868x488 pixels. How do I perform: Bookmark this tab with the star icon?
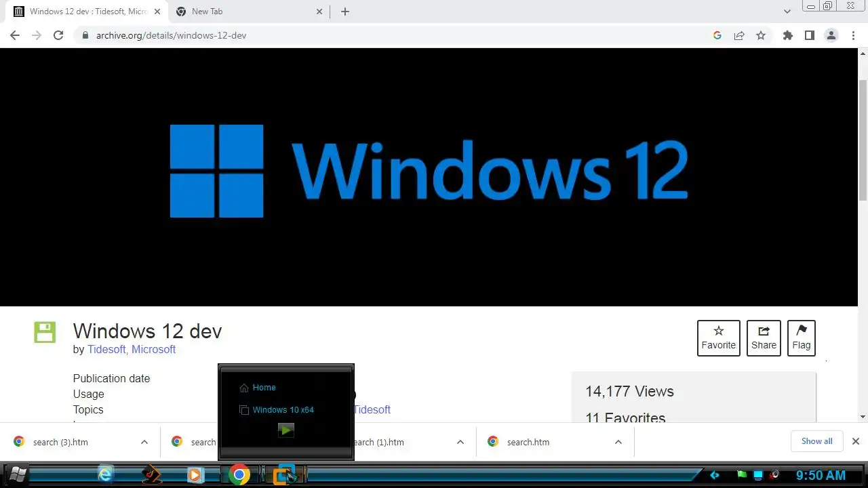point(761,35)
